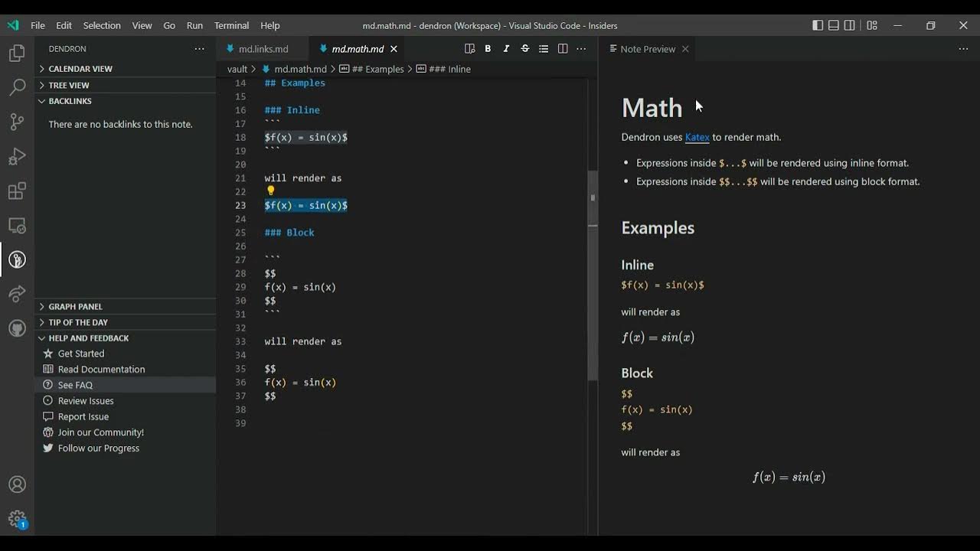Click the editor vertical scrollbar thumb
The image size is (980, 551).
pyautogui.click(x=593, y=275)
